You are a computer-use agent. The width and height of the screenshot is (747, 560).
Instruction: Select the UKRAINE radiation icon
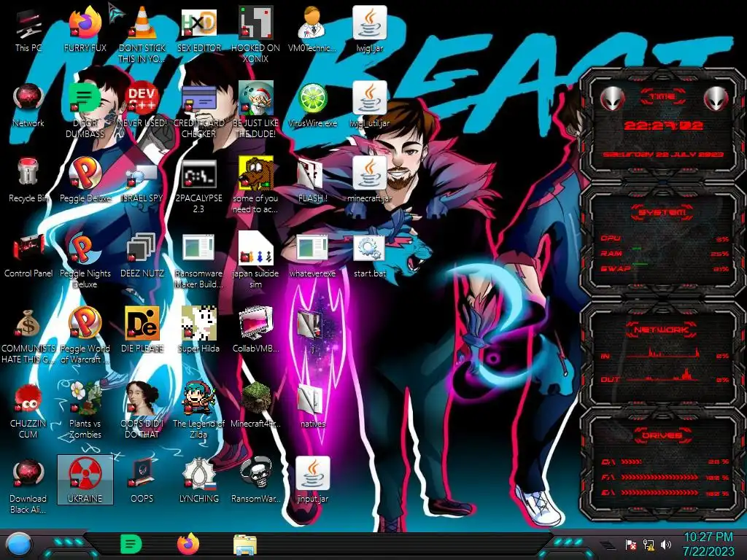click(85, 479)
